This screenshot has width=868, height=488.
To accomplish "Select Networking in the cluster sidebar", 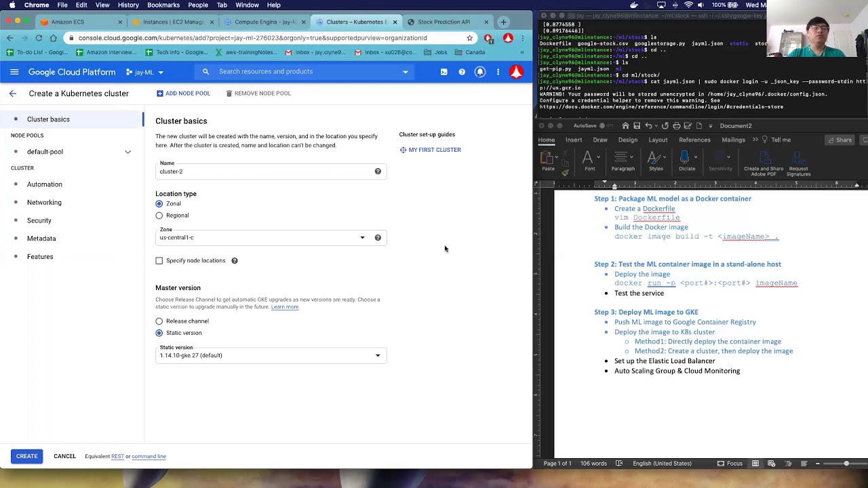I will pos(44,203).
